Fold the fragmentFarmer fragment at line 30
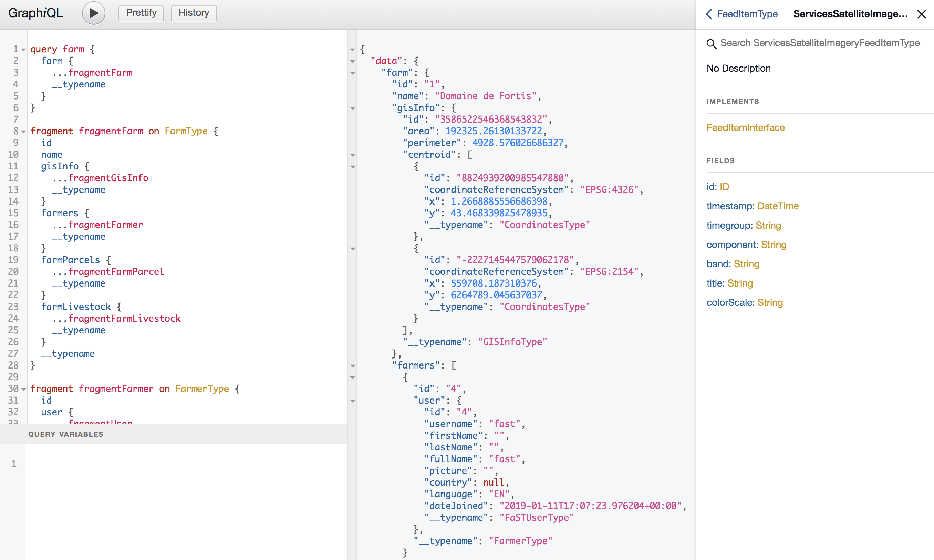Image resolution: width=934 pixels, height=560 pixels. point(24,389)
